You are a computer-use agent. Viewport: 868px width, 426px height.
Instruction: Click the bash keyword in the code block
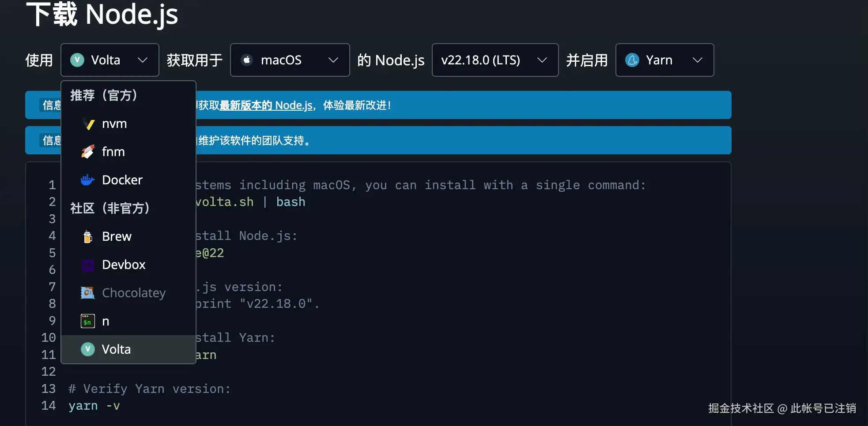coord(291,202)
